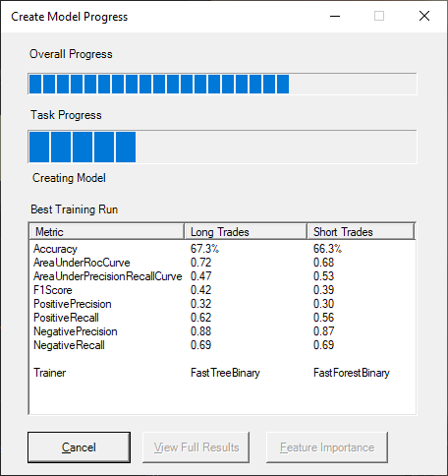Select the NegativeRecall row

click(222, 345)
